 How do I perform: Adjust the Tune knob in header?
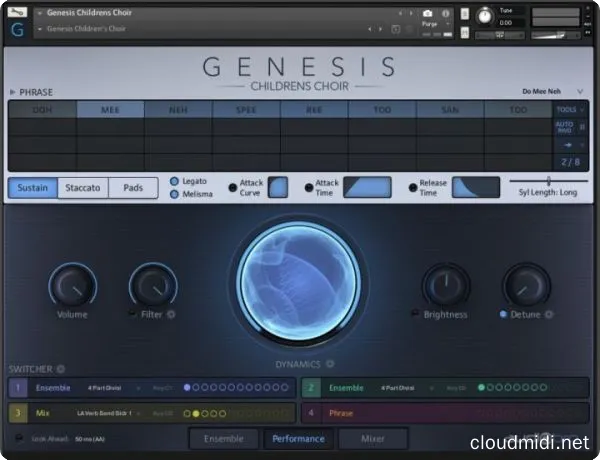(485, 16)
